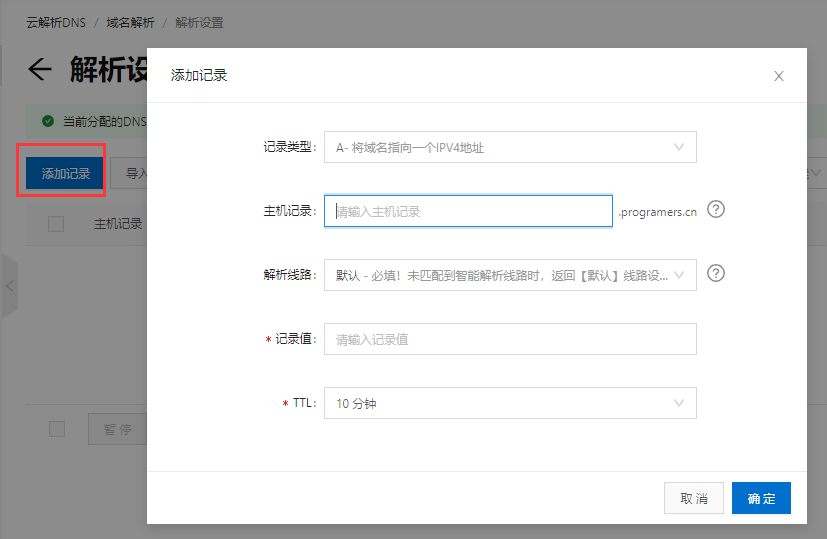Focus the 主机记录 input field
This screenshot has height=539, width=827.
pos(468,211)
